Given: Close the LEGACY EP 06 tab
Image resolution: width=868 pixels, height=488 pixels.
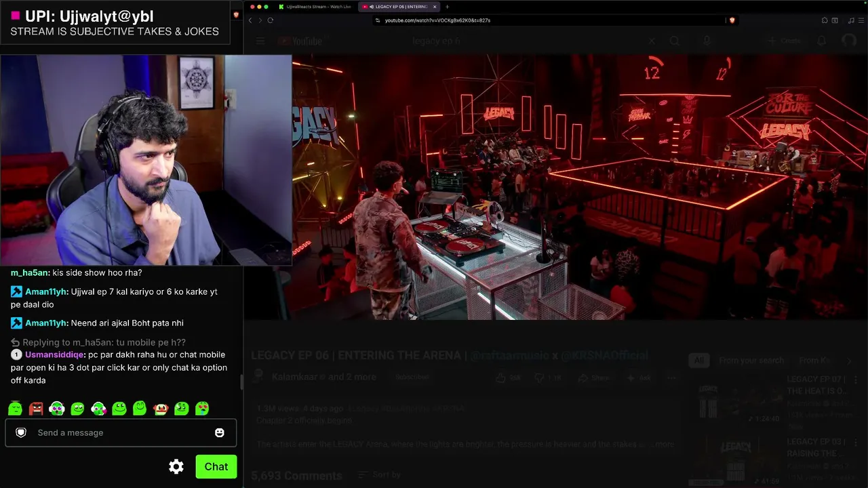Looking at the screenshot, I should pyautogui.click(x=435, y=7).
